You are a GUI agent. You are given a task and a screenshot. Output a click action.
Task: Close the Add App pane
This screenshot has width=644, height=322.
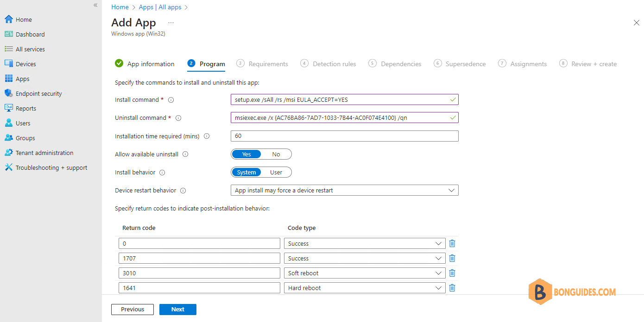(636, 23)
